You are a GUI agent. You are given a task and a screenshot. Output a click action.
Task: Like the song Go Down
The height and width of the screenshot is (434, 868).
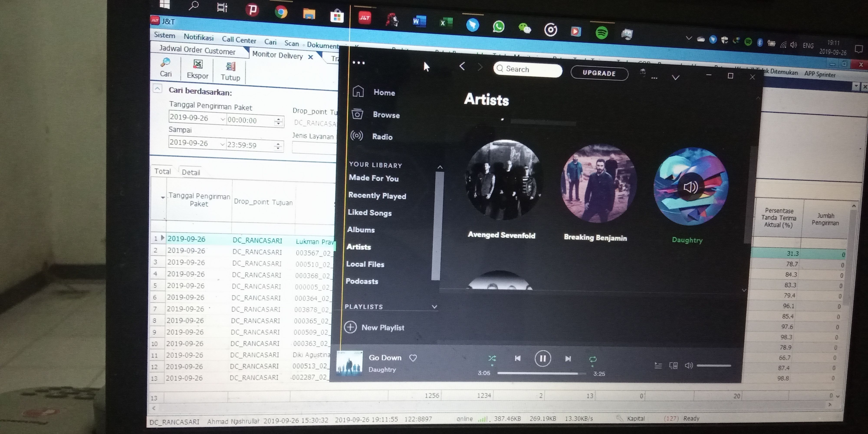click(x=413, y=358)
